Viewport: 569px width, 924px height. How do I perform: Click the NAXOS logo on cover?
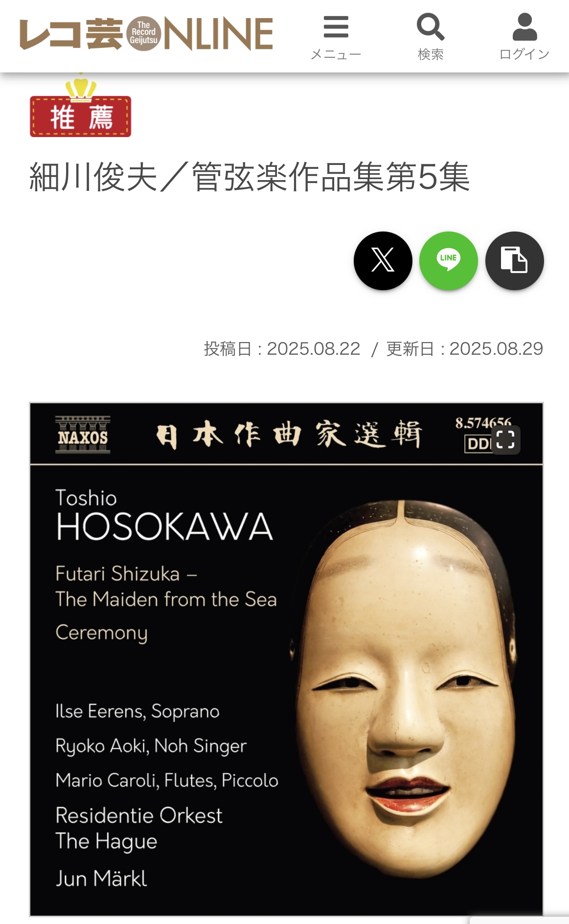coord(83,435)
